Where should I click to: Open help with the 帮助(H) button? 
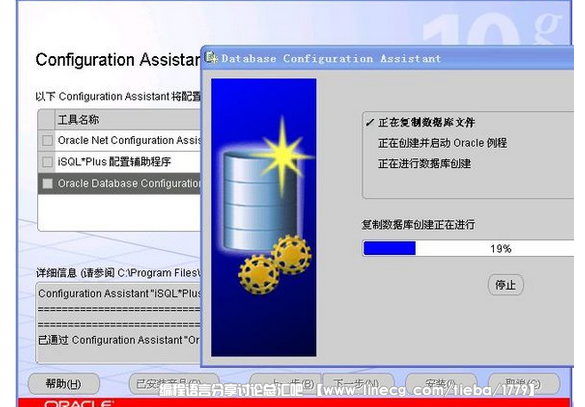(64, 383)
